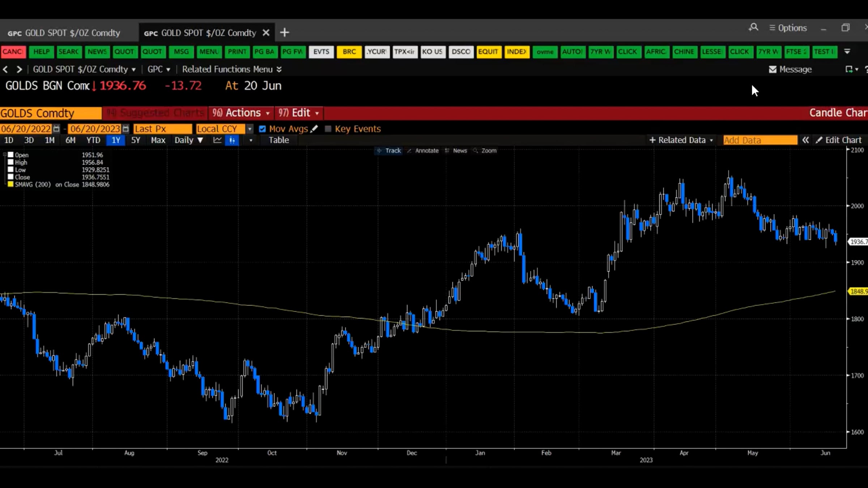The image size is (868, 488).
Task: Open a new tab with the plus icon
Action: pyautogui.click(x=285, y=33)
